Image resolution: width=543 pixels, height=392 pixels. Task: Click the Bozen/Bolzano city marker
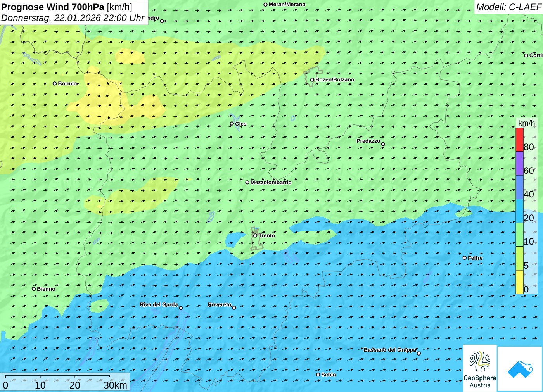(x=312, y=80)
